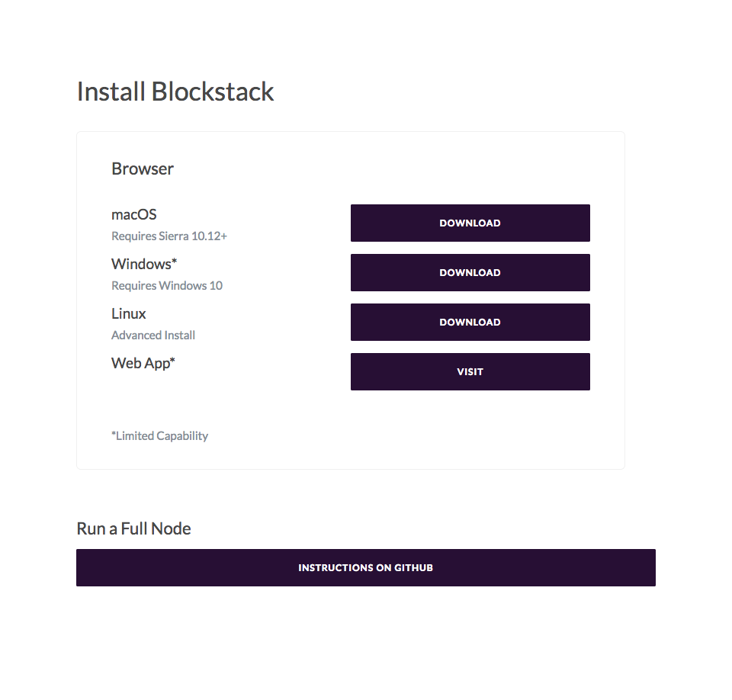Image resolution: width=732 pixels, height=700 pixels.
Task: Visit the Blockstack Web App
Action: [470, 371]
